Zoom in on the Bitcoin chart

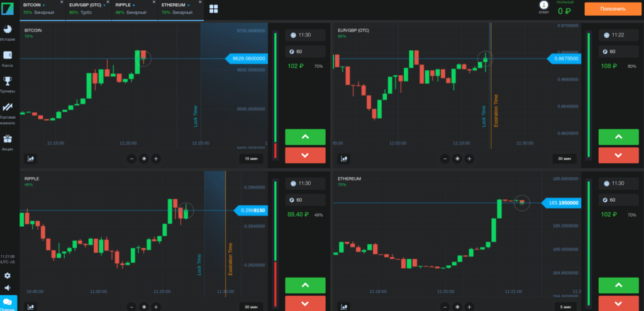[156, 158]
